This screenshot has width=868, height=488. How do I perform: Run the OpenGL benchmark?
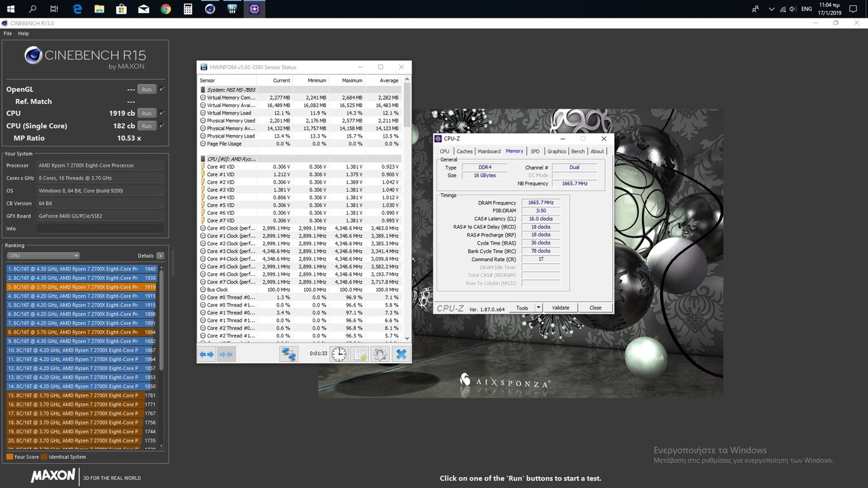click(x=146, y=89)
